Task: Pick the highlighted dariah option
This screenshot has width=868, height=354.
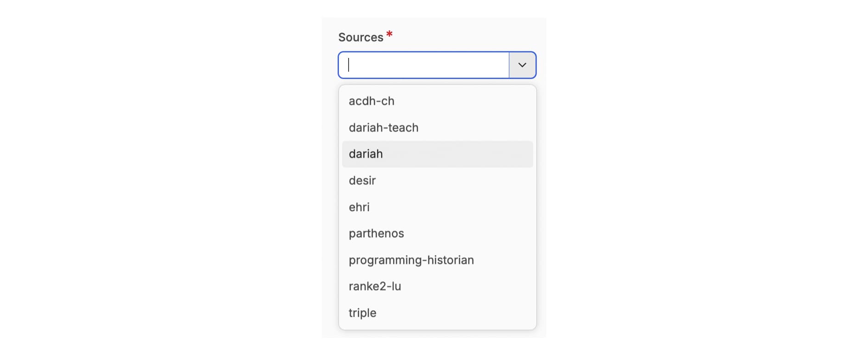Action: tap(366, 154)
